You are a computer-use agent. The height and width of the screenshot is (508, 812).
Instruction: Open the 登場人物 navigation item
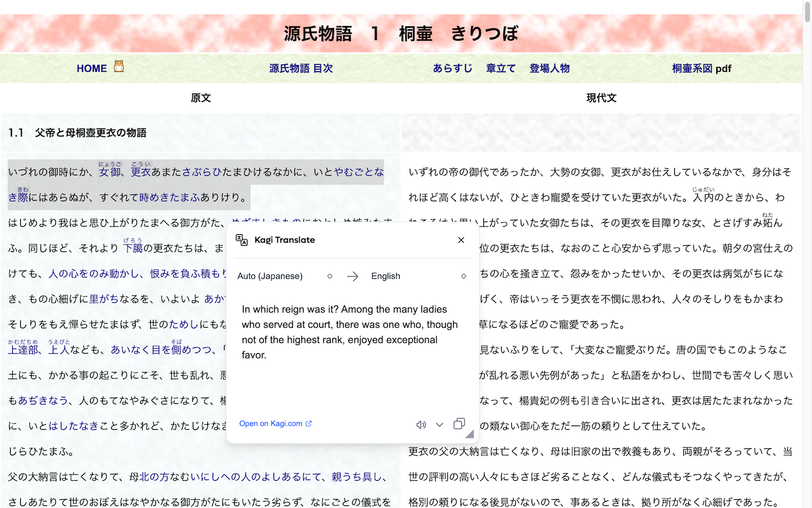click(x=549, y=68)
